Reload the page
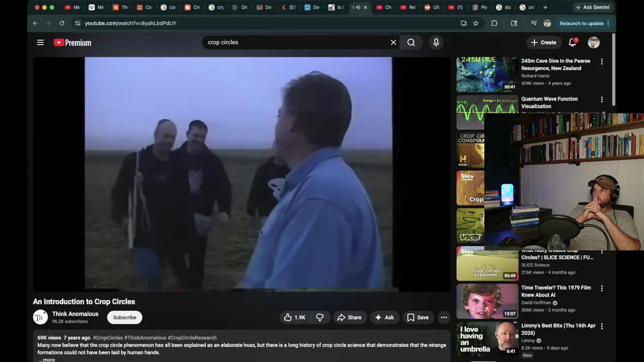 (x=62, y=23)
